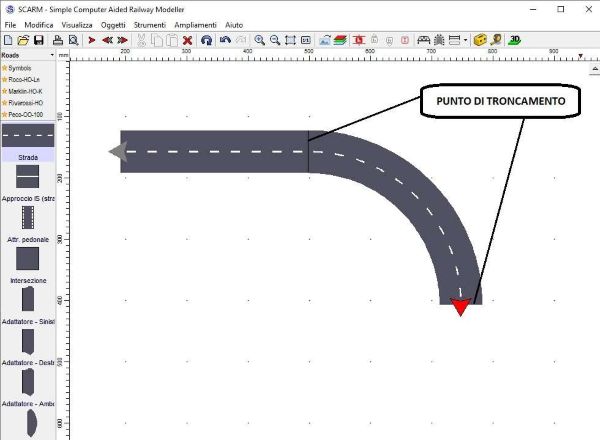Open the Visualizza menu
Screen dimensions: 600x440
[77, 25]
